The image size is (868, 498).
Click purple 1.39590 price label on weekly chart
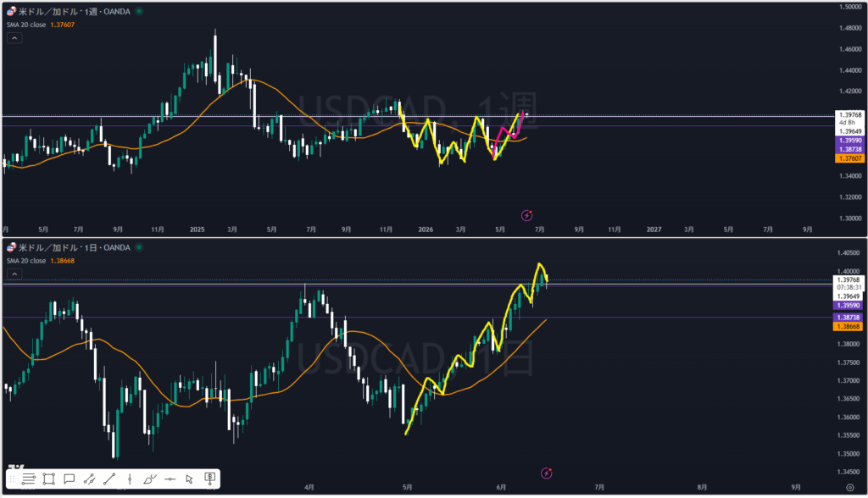849,141
